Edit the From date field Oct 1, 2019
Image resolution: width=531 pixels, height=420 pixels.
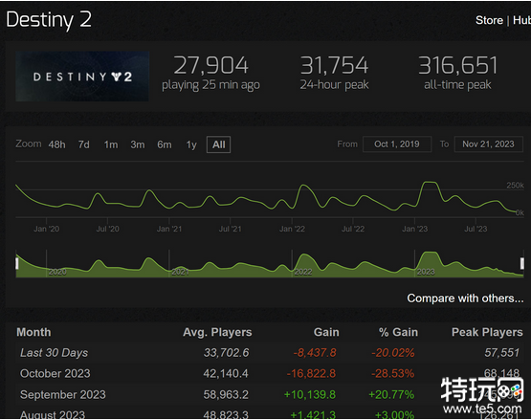(x=397, y=144)
